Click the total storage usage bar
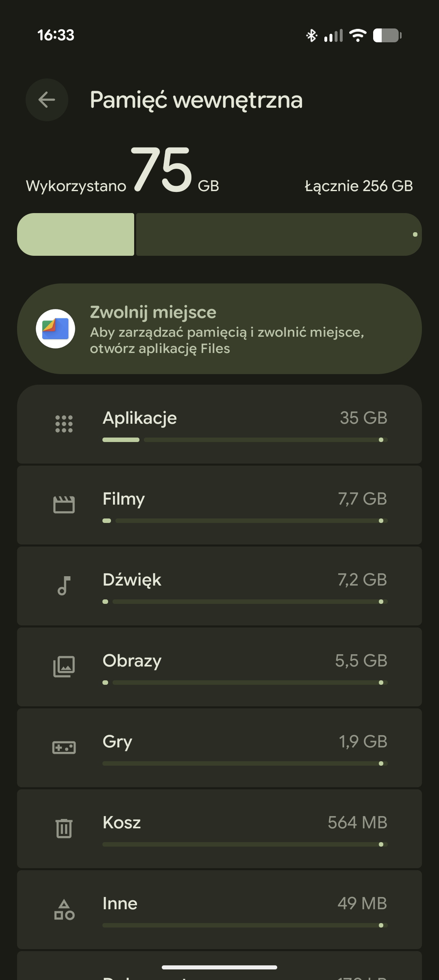The image size is (439, 980). (219, 234)
